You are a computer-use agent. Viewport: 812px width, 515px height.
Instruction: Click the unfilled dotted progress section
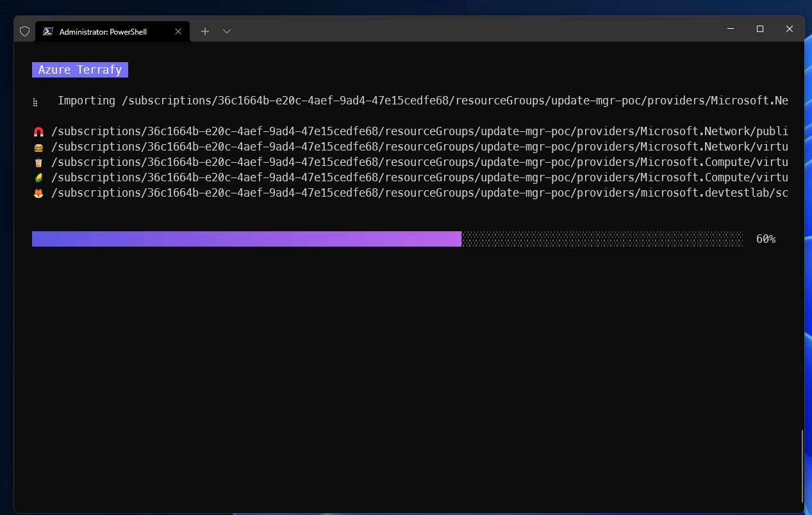602,239
